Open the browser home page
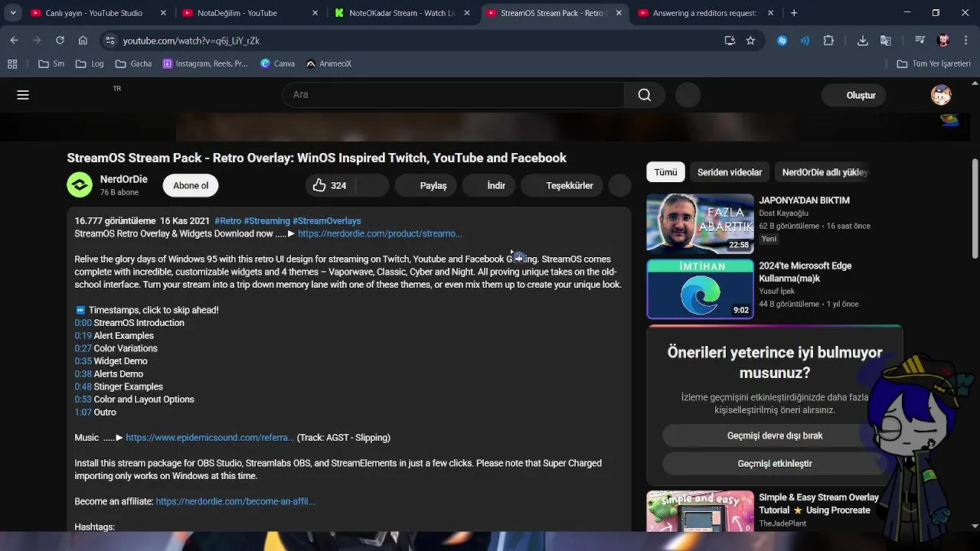The height and width of the screenshot is (551, 980). pyautogui.click(x=83, y=41)
